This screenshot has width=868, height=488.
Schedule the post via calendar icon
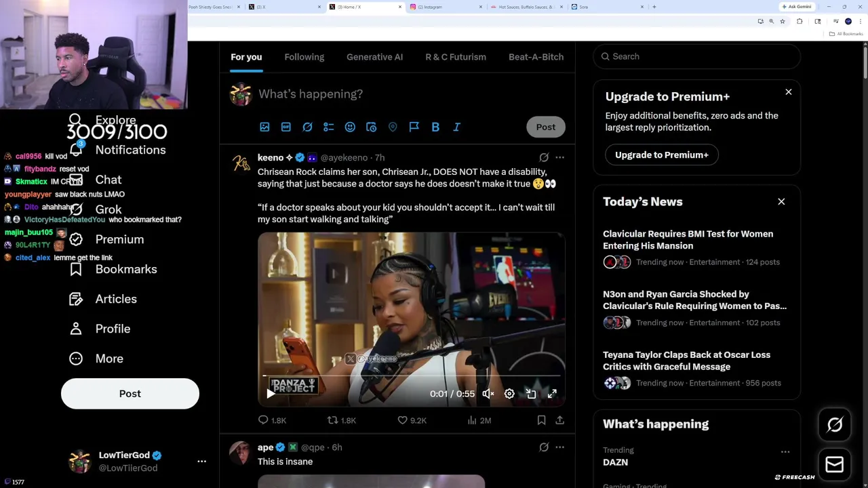point(371,127)
